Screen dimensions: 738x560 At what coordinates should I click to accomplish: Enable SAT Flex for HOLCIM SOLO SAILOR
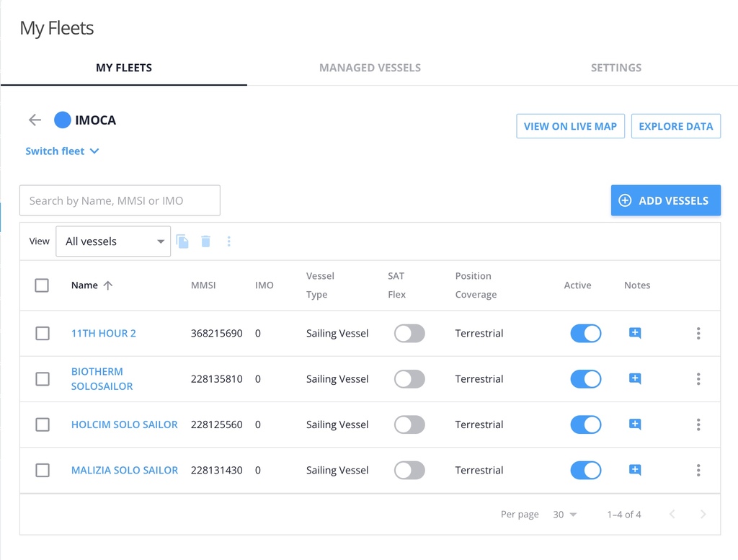tap(409, 425)
